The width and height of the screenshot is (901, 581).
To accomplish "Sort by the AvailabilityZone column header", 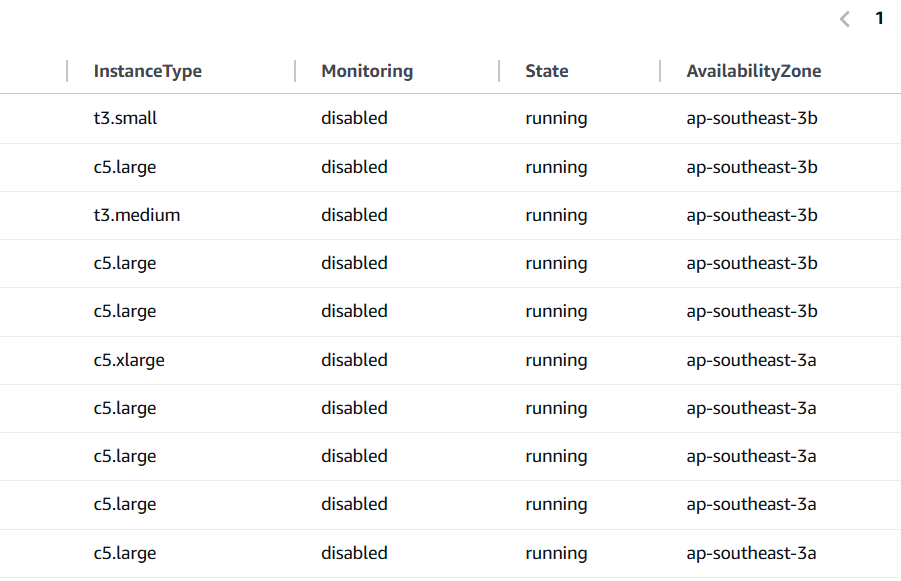I will pyautogui.click(x=753, y=71).
